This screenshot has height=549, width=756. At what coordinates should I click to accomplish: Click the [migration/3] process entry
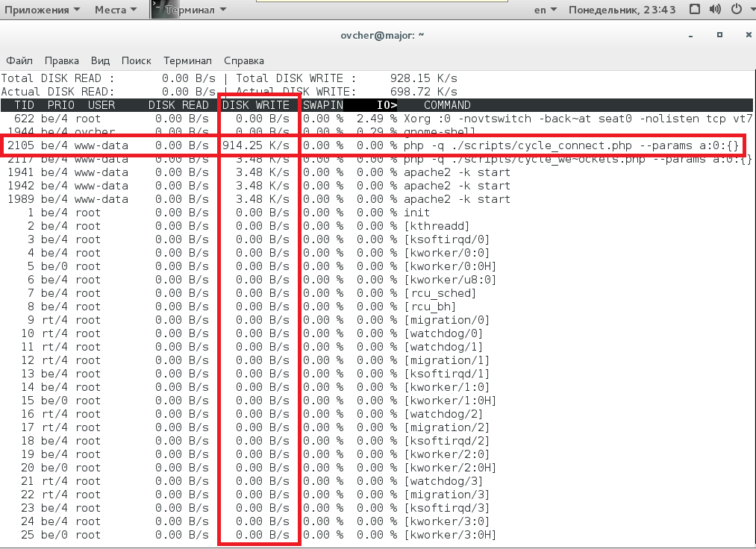pyautogui.click(x=447, y=495)
